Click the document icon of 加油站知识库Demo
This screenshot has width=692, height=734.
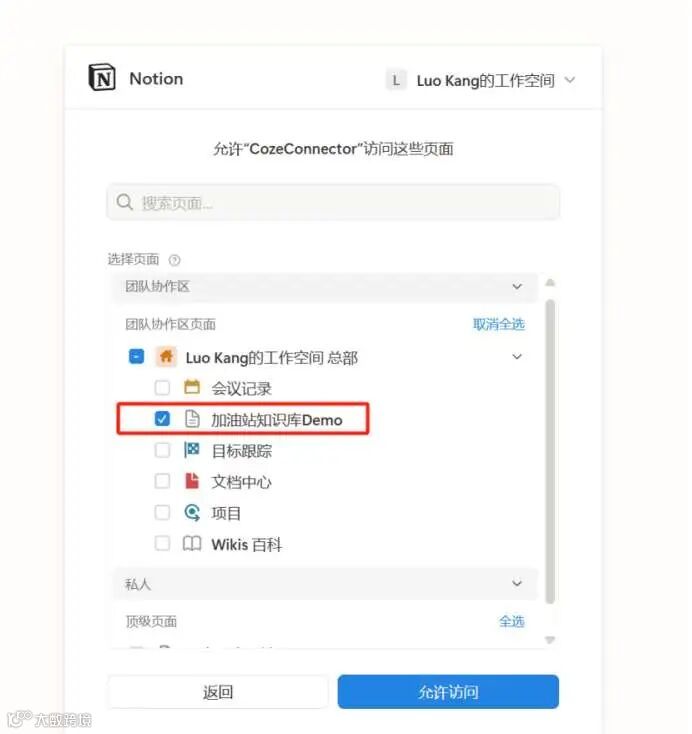pyautogui.click(x=191, y=419)
